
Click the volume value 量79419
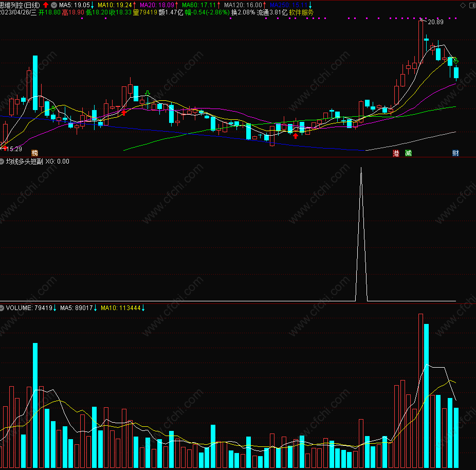tap(145, 12)
